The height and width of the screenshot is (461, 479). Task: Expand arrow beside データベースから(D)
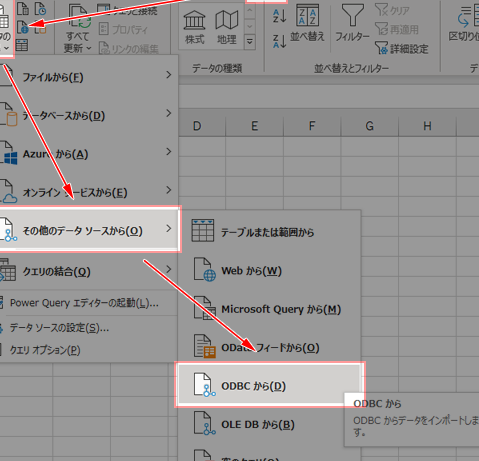click(169, 114)
